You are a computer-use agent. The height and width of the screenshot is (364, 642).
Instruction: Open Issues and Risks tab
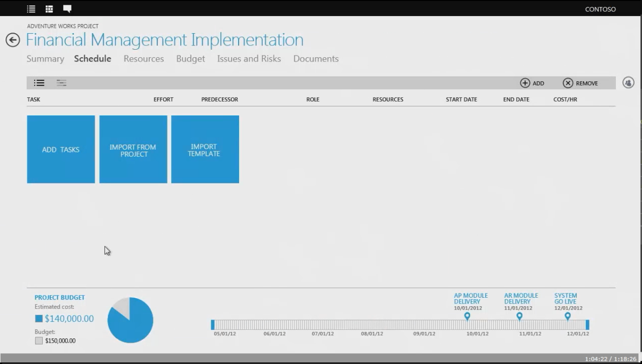[249, 59]
